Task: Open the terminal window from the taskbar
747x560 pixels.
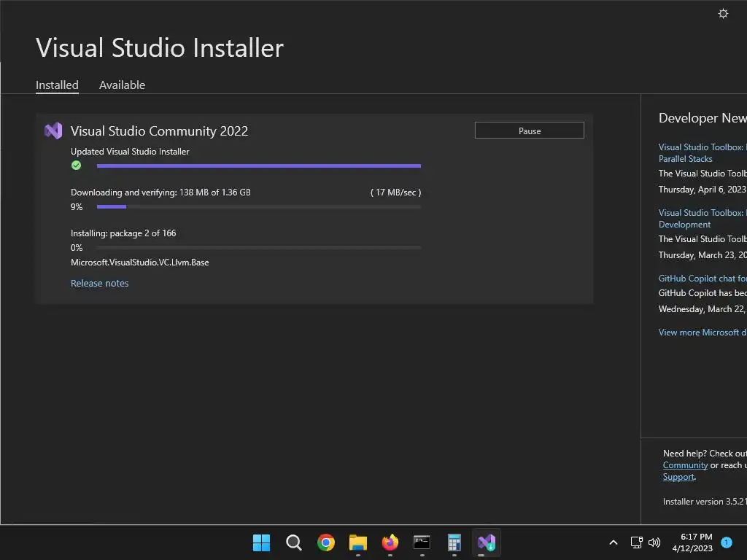Action: 422,542
